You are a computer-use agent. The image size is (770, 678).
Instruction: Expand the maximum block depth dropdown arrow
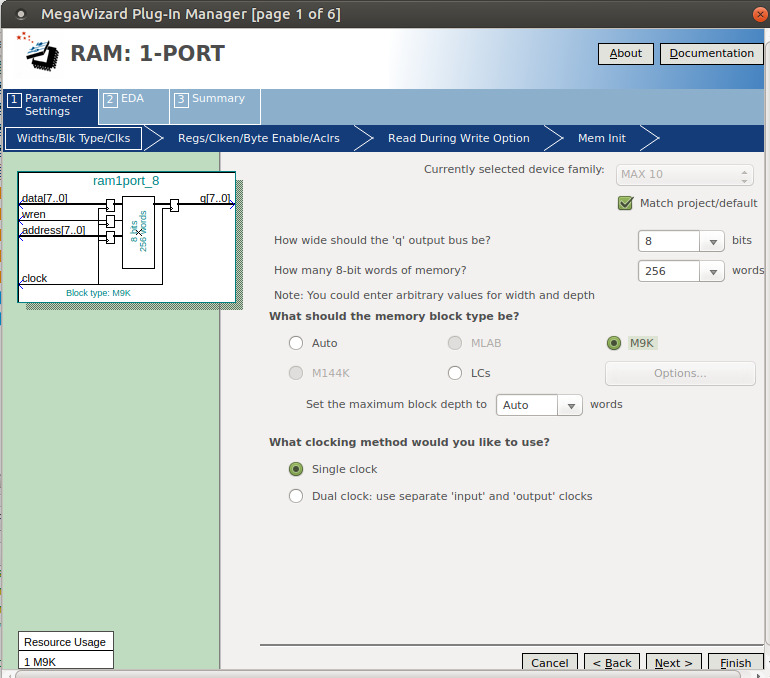coord(571,405)
